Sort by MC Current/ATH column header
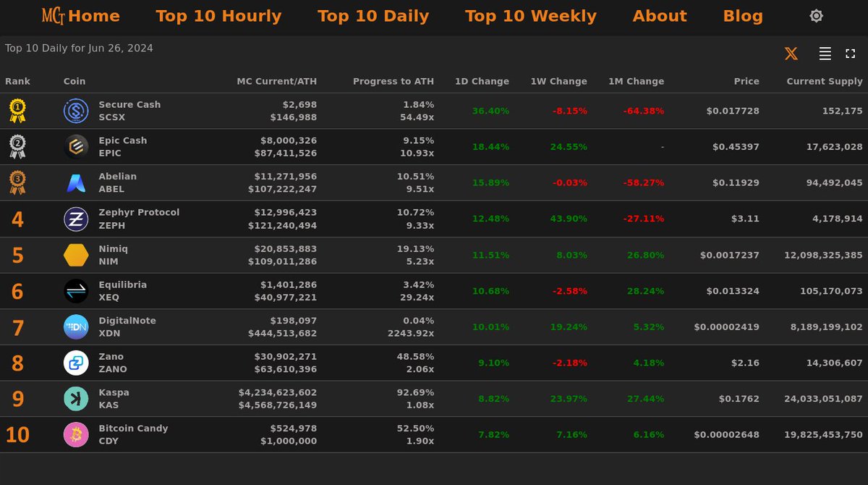868x485 pixels. pos(277,82)
